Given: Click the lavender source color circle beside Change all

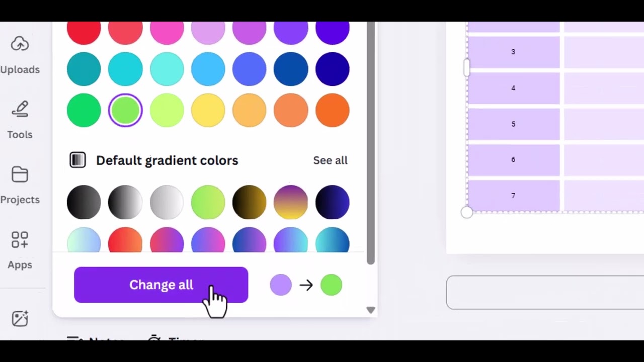Looking at the screenshot, I should click(281, 285).
